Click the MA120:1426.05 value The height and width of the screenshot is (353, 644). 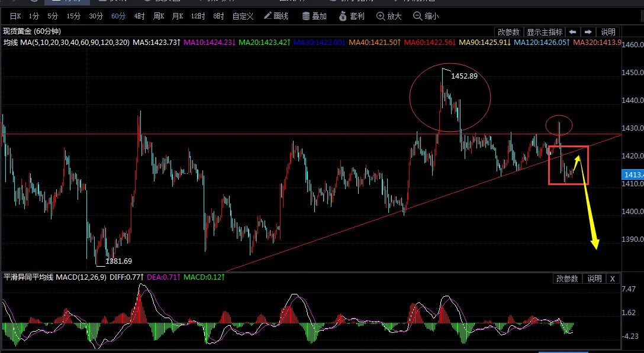pyautogui.click(x=542, y=43)
